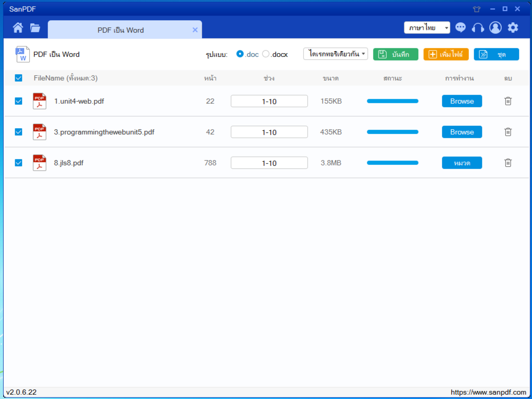The height and width of the screenshot is (399, 532).
Task: Click the shirt skin icon in title bar
Action: pyautogui.click(x=476, y=9)
